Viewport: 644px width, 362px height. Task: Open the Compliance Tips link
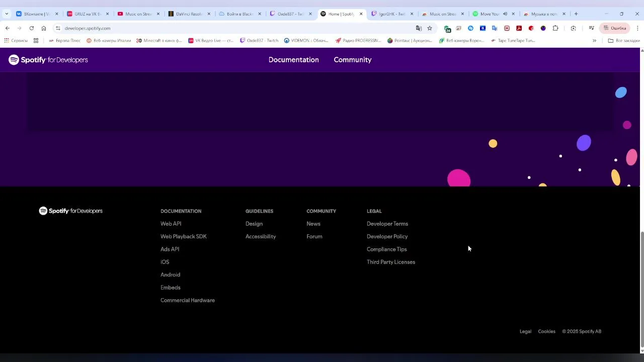click(x=387, y=249)
